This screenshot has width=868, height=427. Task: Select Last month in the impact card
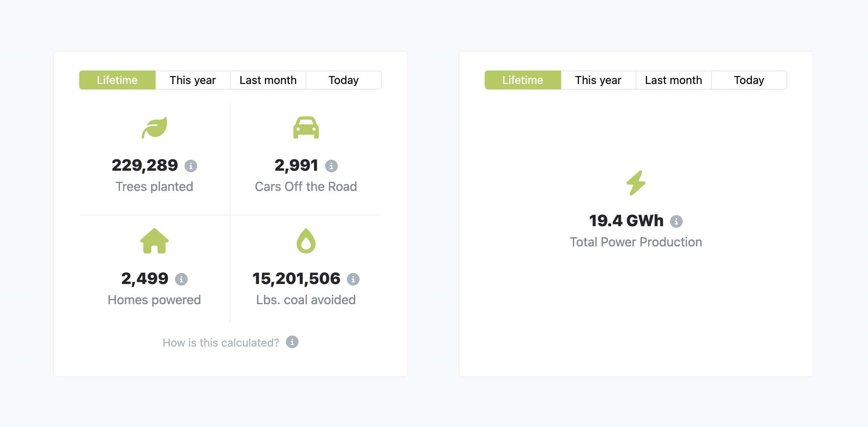(x=268, y=80)
